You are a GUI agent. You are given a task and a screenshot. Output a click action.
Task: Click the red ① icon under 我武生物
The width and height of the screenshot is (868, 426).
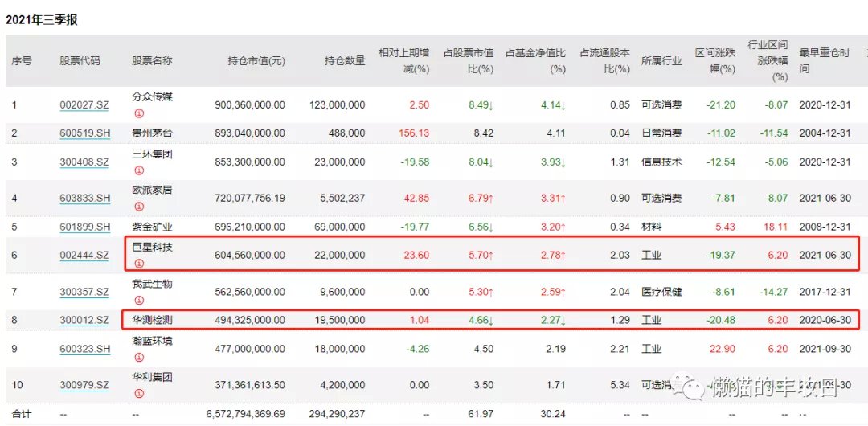[x=139, y=301]
